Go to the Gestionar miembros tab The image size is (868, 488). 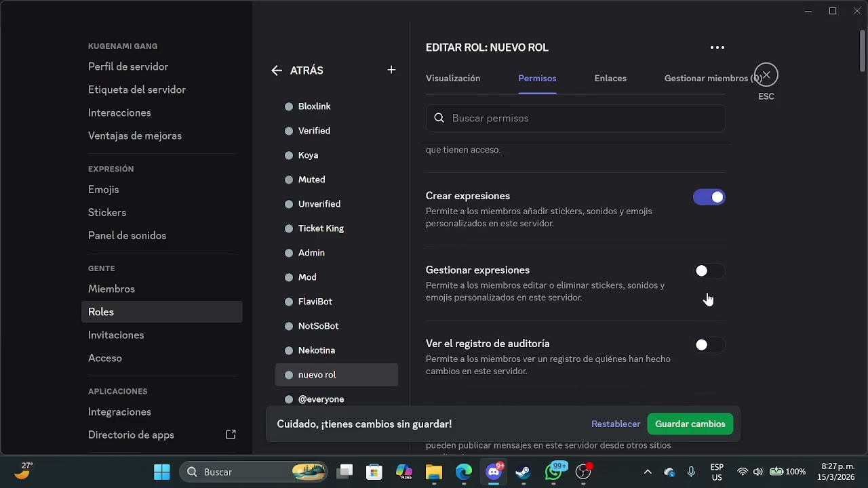[x=713, y=79]
